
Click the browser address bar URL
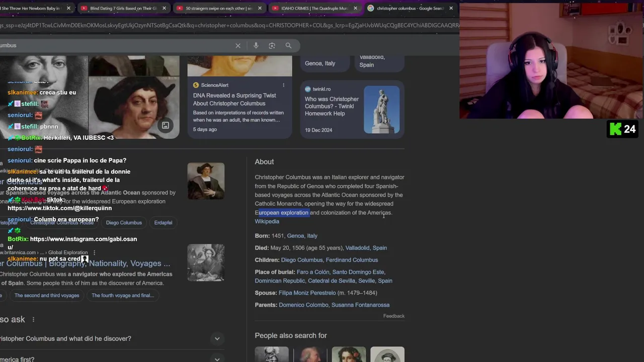pyautogui.click(x=229, y=25)
